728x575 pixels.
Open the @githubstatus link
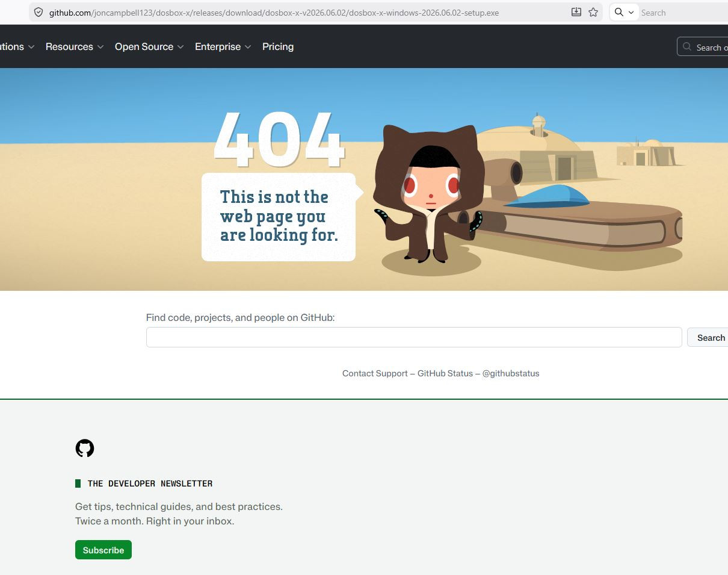511,373
